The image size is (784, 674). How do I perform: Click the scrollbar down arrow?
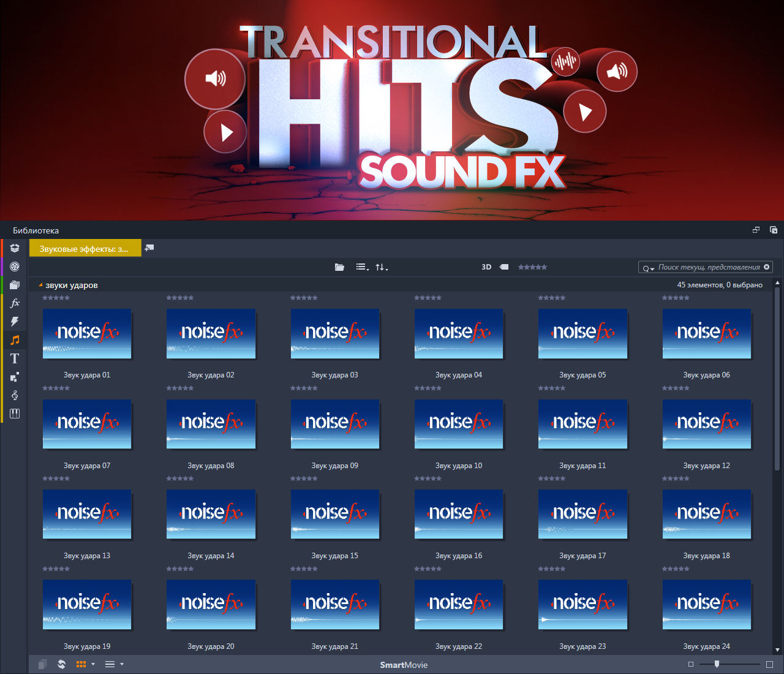(777, 649)
